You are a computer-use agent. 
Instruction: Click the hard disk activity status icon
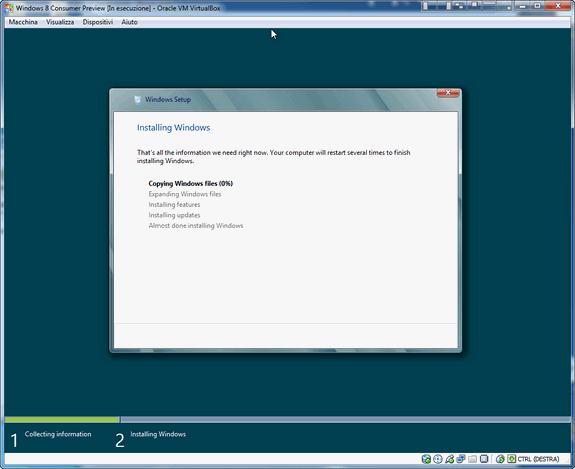[x=426, y=459]
